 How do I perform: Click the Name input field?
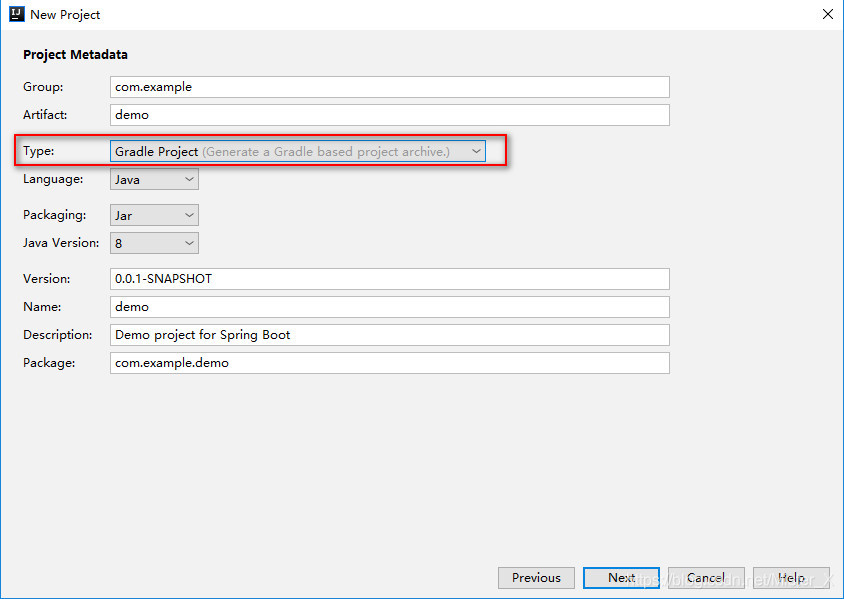tap(390, 307)
